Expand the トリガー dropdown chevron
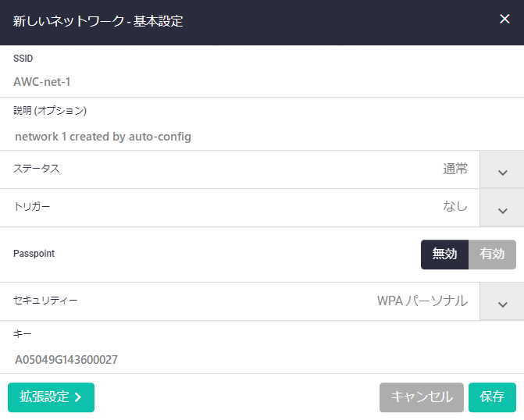This screenshot has height=420, width=524. (x=502, y=208)
